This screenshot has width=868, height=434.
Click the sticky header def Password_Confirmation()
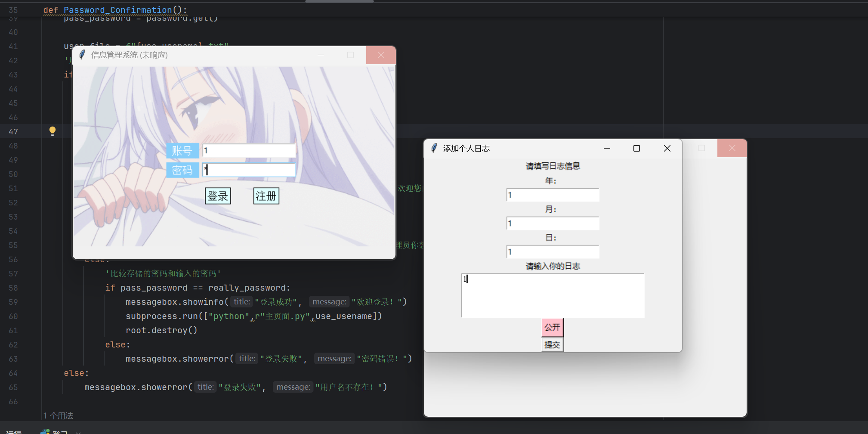click(115, 10)
